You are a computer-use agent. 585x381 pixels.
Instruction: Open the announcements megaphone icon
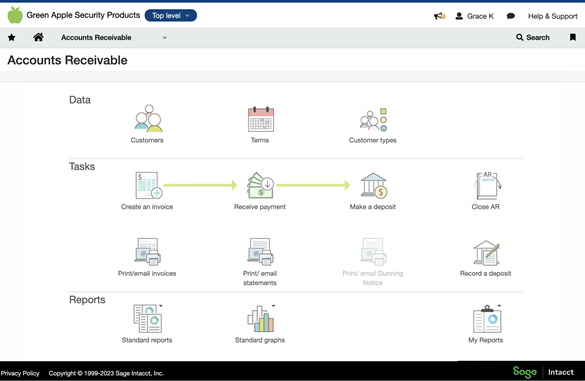(x=439, y=16)
